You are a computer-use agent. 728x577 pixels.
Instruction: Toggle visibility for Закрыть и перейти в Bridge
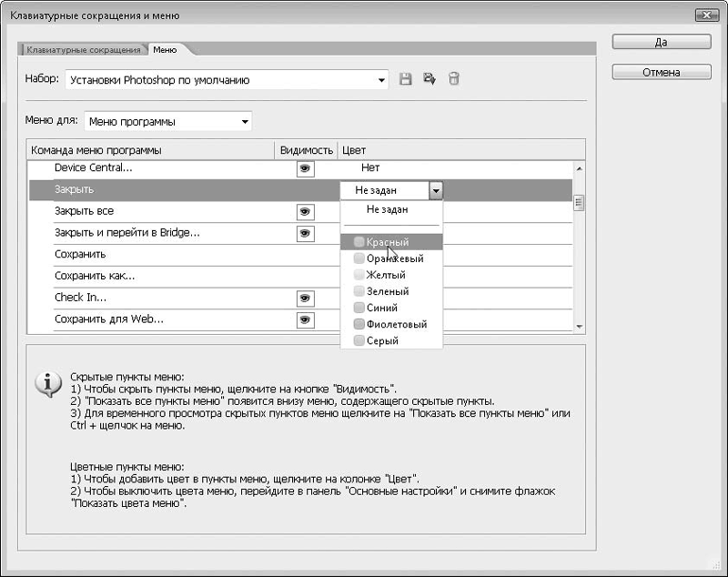[x=305, y=233]
